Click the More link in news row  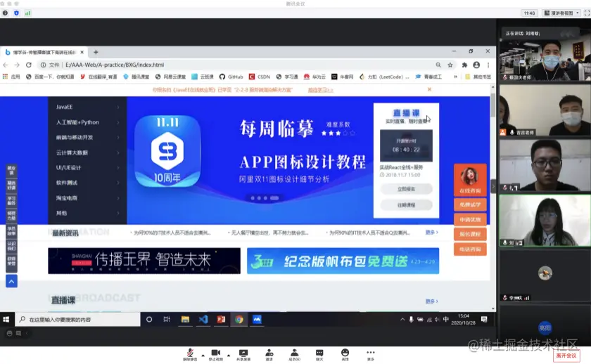(431, 233)
